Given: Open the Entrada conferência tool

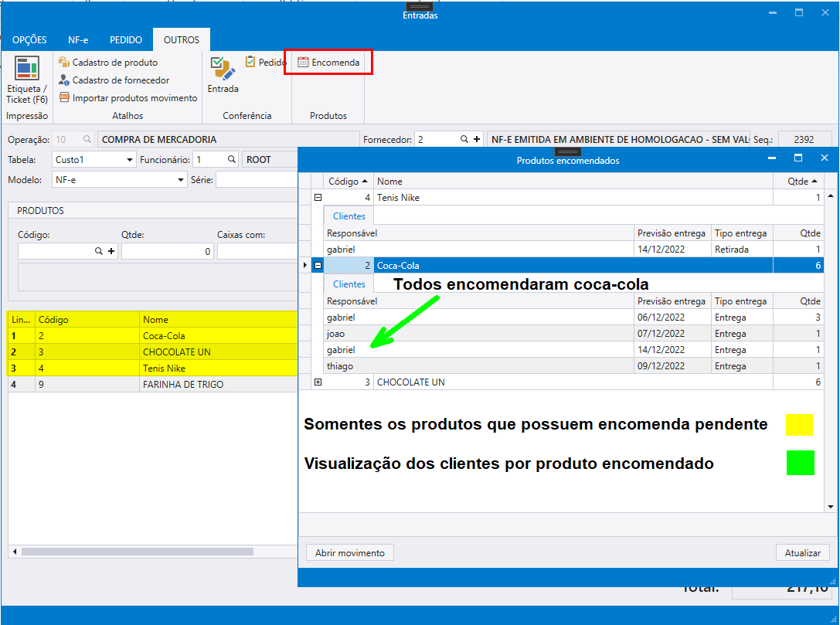Looking at the screenshot, I should tap(223, 75).
